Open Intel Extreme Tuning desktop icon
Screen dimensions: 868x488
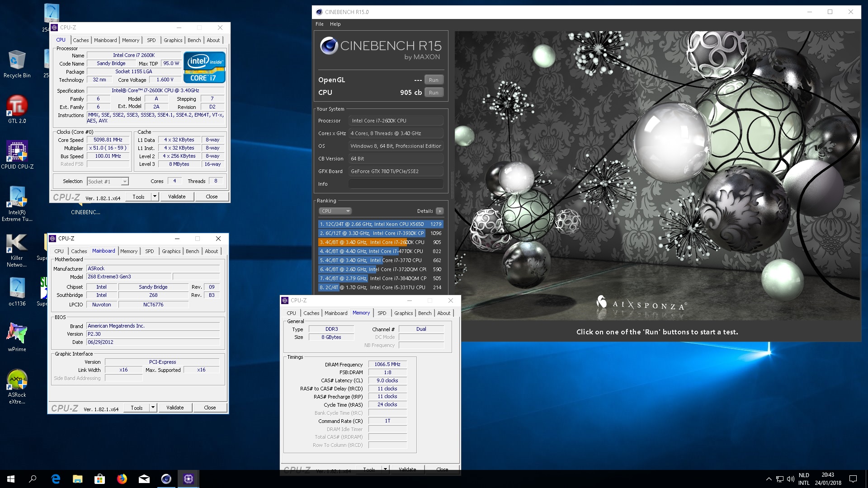coord(17,204)
